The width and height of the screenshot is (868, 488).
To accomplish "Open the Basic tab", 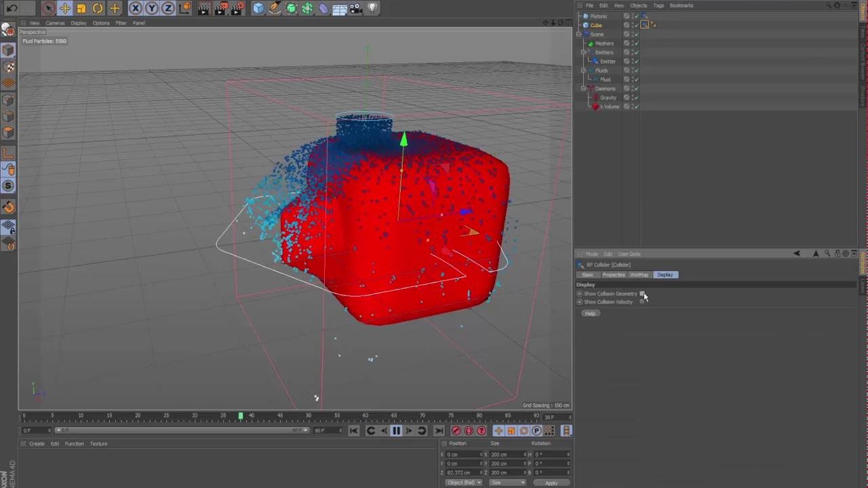I will 588,274.
